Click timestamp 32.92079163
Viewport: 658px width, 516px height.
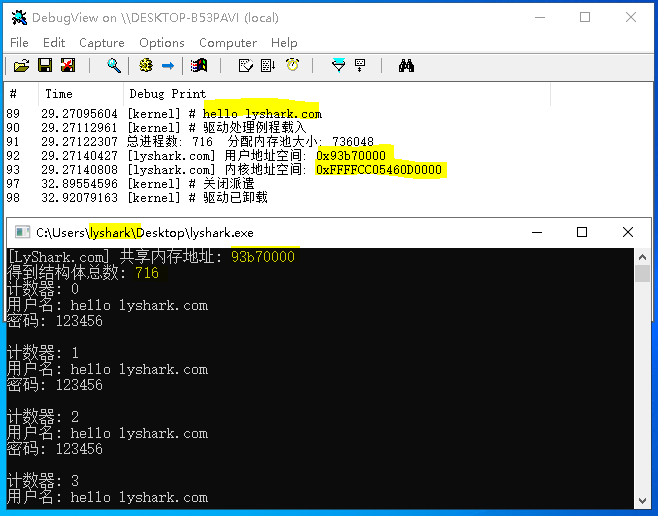pos(79,198)
